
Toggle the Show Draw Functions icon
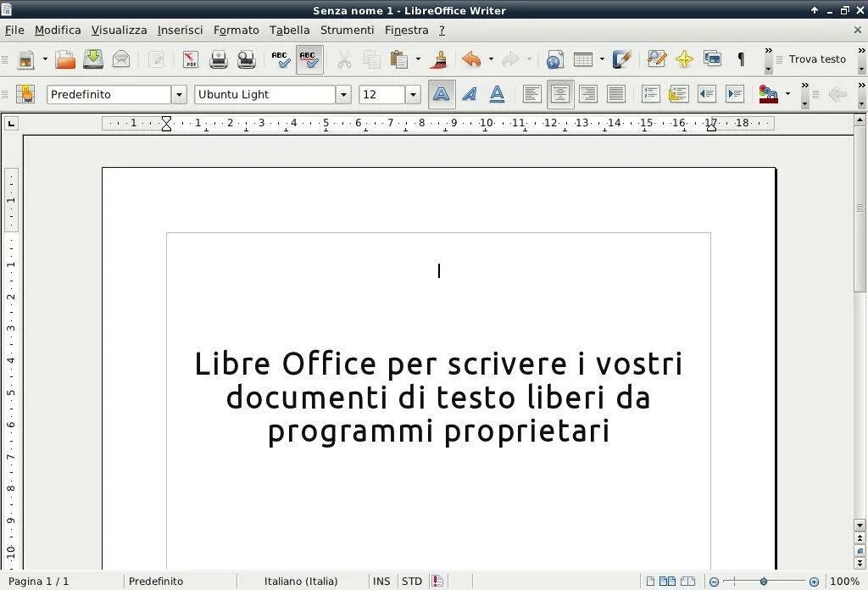(621, 59)
